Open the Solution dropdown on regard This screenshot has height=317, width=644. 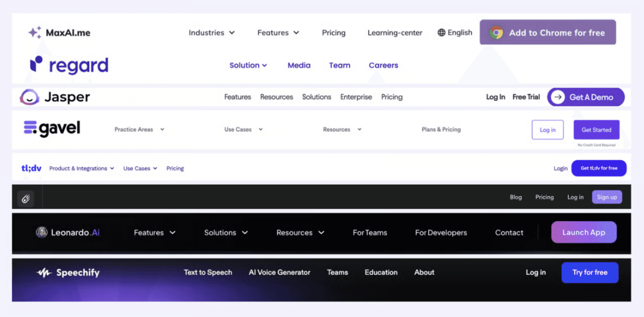pyautogui.click(x=248, y=65)
